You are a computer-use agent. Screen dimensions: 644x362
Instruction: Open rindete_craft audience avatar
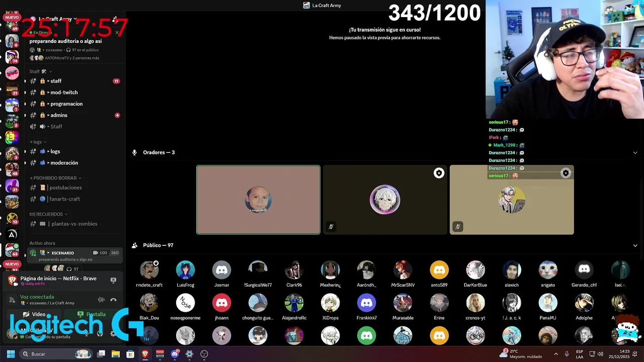[x=149, y=270]
